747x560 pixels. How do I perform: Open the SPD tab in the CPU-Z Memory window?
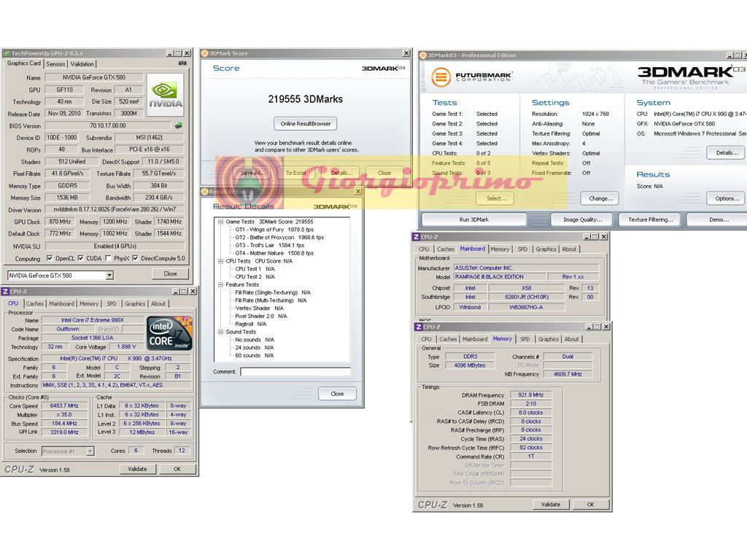pyautogui.click(x=525, y=339)
